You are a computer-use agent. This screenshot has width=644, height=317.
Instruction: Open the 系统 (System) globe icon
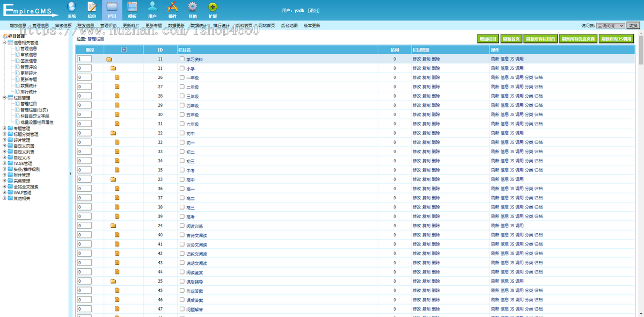[x=72, y=7]
